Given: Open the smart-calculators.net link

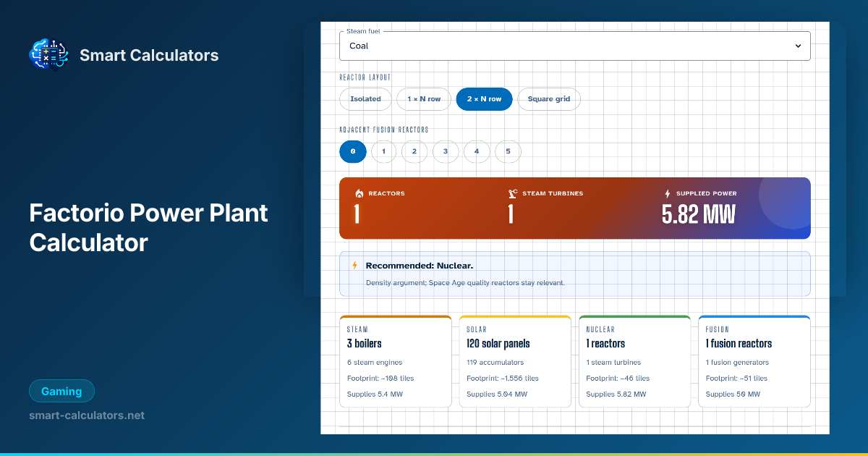Looking at the screenshot, I should pyautogui.click(x=87, y=415).
